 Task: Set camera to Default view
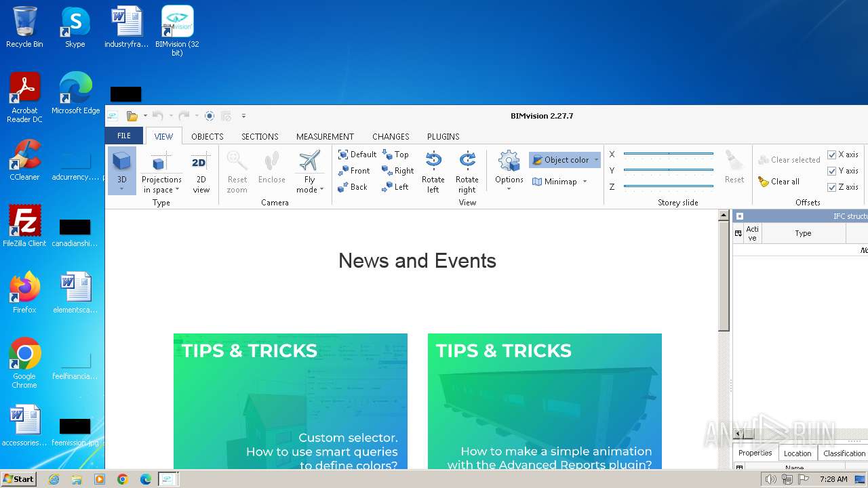pyautogui.click(x=357, y=155)
